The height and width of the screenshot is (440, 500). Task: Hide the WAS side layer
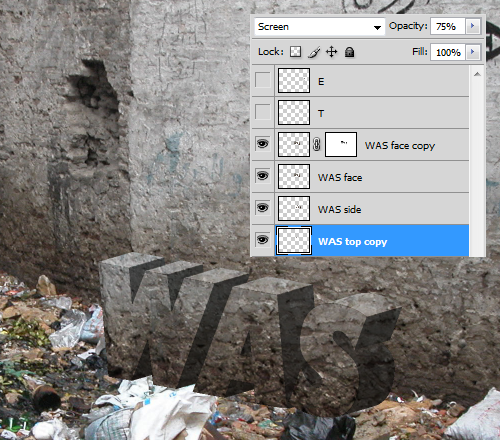click(263, 208)
